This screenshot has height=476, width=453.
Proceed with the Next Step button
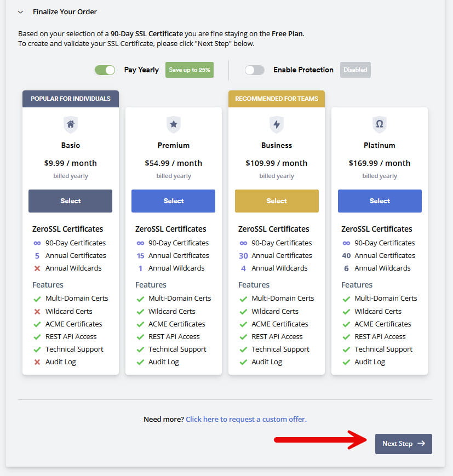pos(404,444)
